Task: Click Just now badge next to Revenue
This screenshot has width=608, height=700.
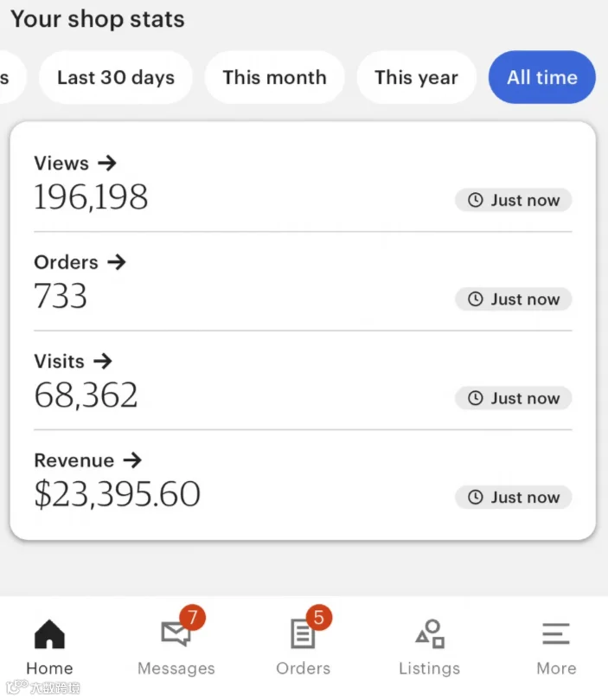Action: pyautogui.click(x=514, y=497)
